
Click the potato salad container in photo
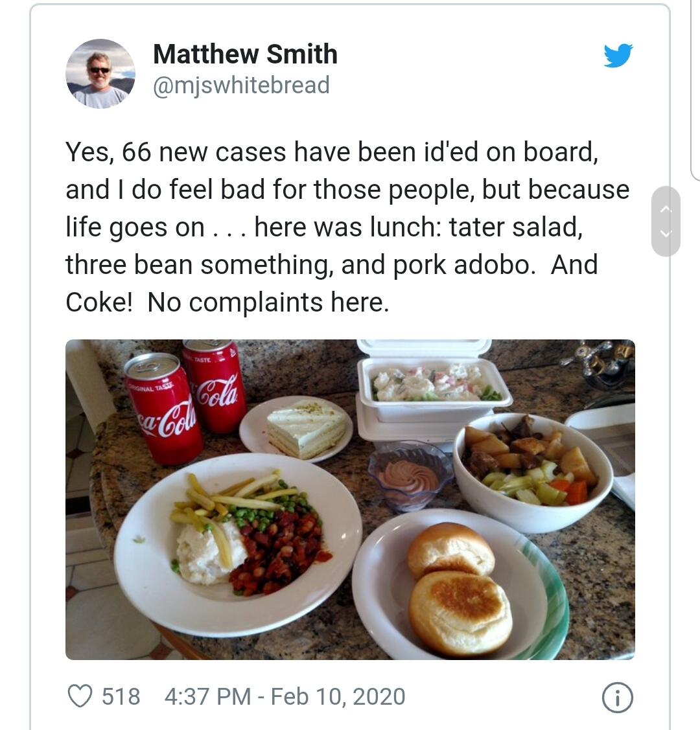click(434, 391)
